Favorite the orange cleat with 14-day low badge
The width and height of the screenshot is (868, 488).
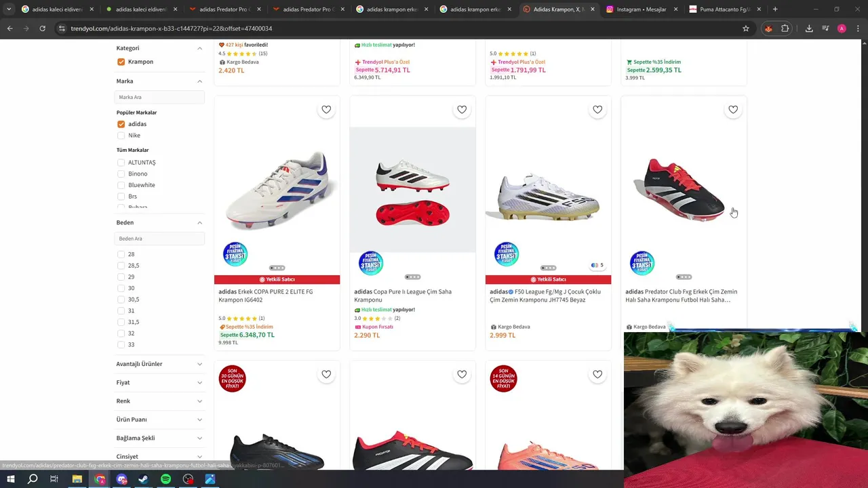click(x=597, y=374)
